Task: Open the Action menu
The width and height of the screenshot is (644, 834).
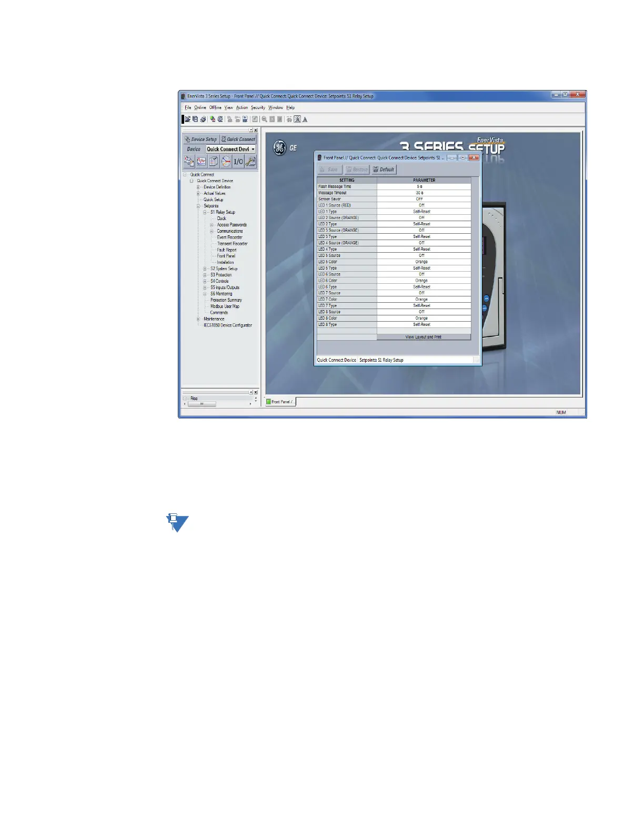Action: tap(242, 107)
